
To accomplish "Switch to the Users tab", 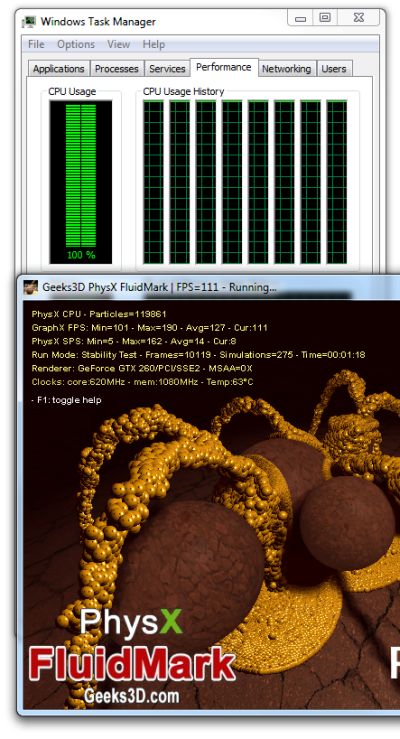I will pyautogui.click(x=334, y=69).
